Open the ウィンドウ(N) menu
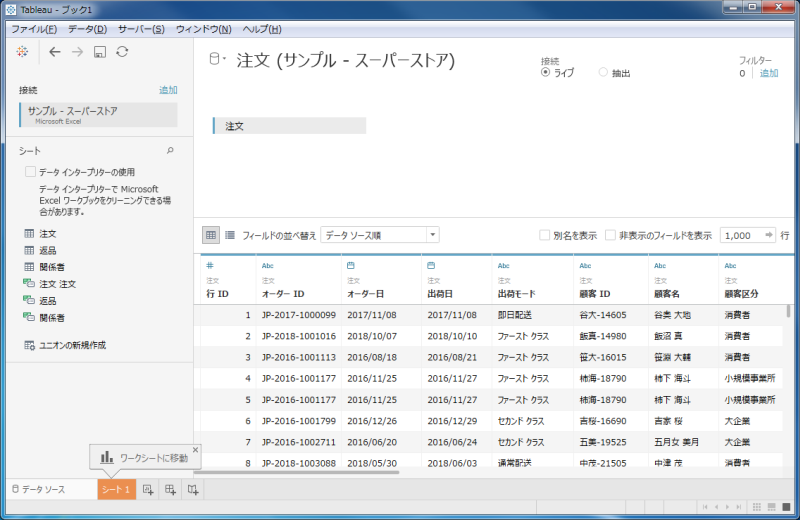The width and height of the screenshot is (800, 520). coord(204,29)
